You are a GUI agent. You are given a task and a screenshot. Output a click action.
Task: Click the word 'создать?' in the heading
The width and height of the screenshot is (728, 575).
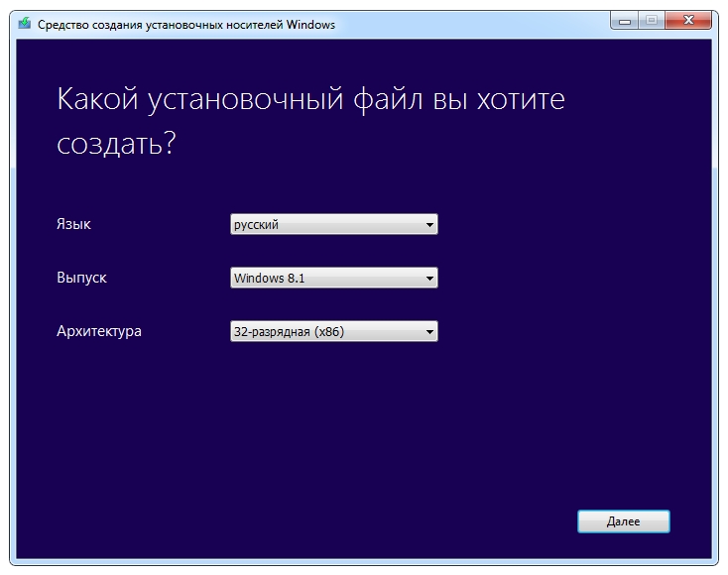(x=116, y=145)
